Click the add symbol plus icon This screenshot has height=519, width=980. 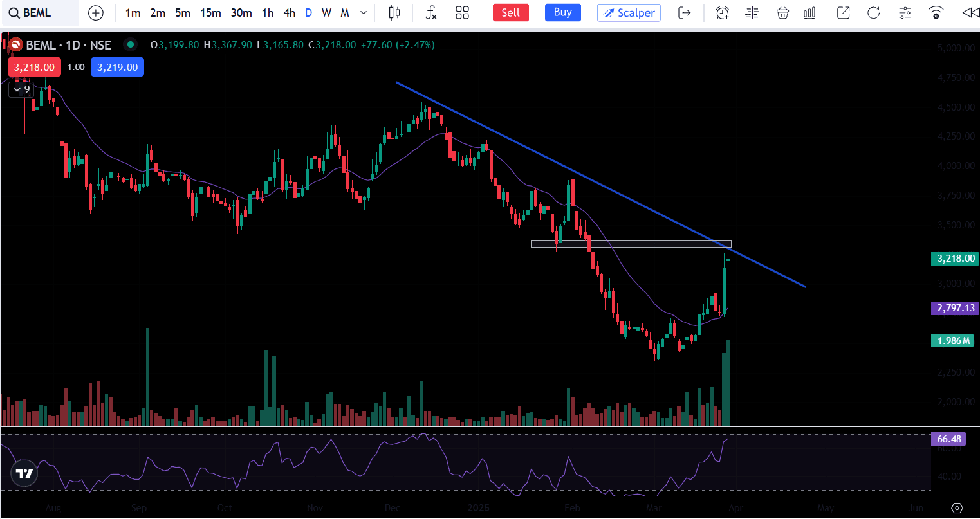95,13
